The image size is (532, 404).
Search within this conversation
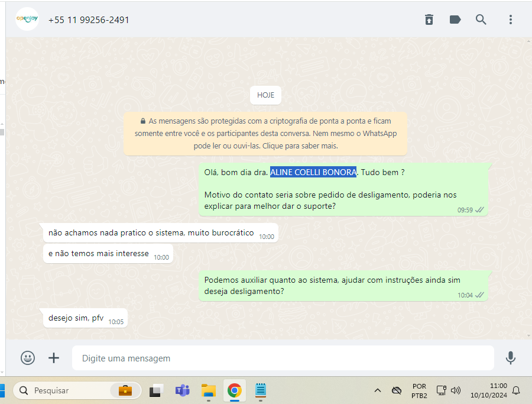pyautogui.click(x=481, y=20)
